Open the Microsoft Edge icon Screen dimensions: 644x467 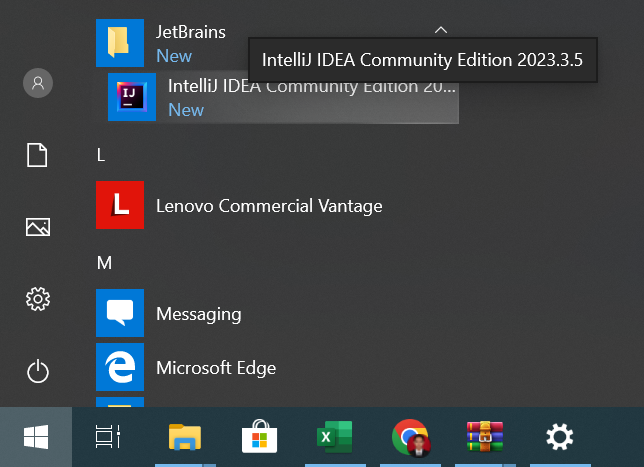point(120,367)
